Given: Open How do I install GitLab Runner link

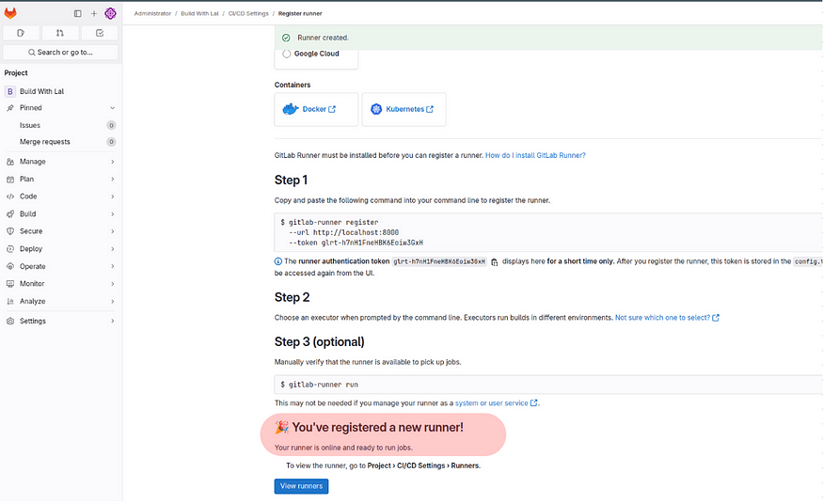Looking at the screenshot, I should 535,156.
